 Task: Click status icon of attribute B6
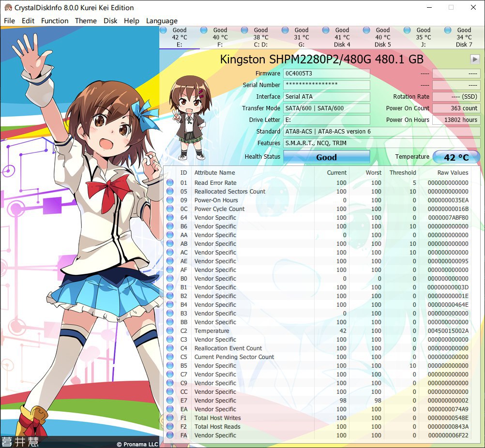pyautogui.click(x=170, y=226)
